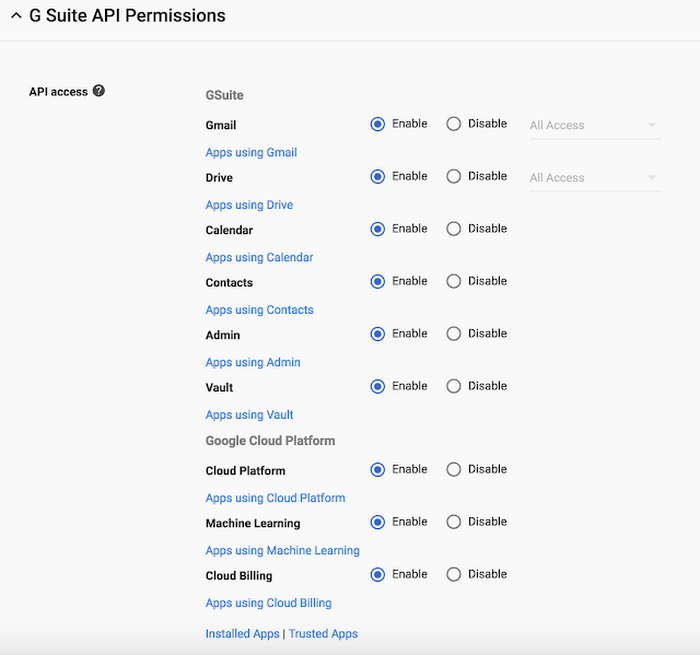Select Enable for Calendar
700x655 pixels.
click(378, 229)
